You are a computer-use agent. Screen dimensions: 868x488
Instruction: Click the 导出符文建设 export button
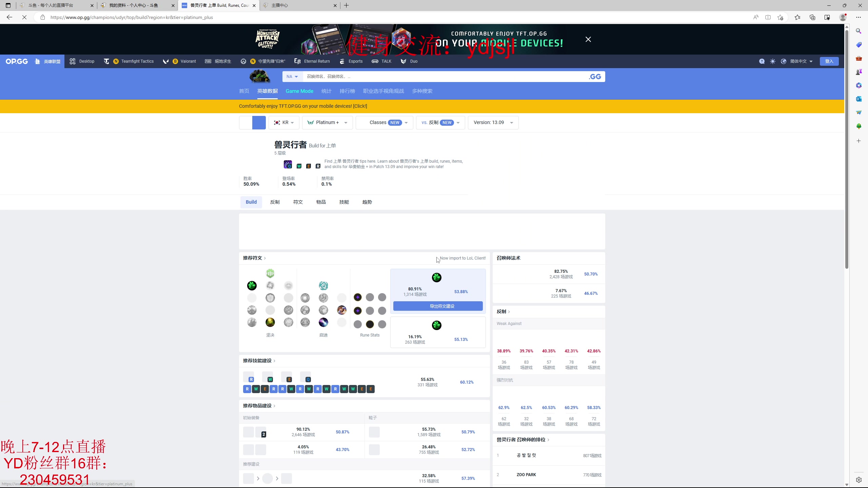[438, 306]
